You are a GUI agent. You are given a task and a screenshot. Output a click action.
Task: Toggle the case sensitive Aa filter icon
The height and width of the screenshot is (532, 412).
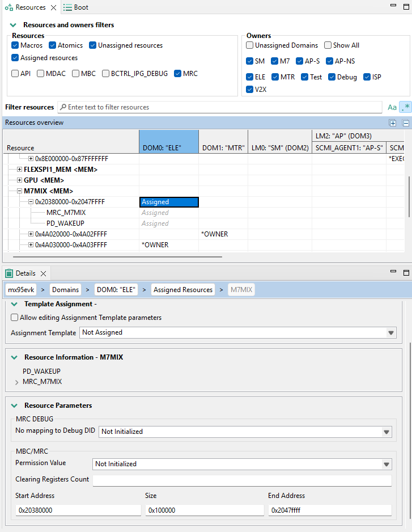(x=392, y=107)
